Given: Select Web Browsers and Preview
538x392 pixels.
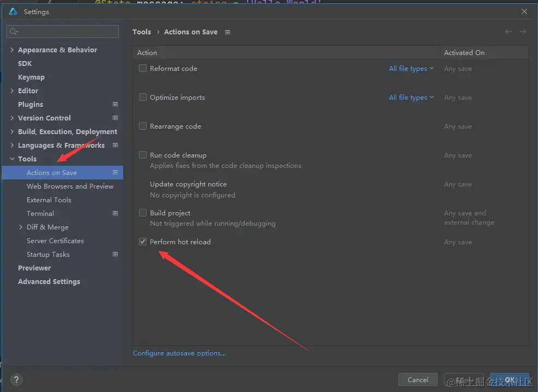Looking at the screenshot, I should pyautogui.click(x=70, y=186).
